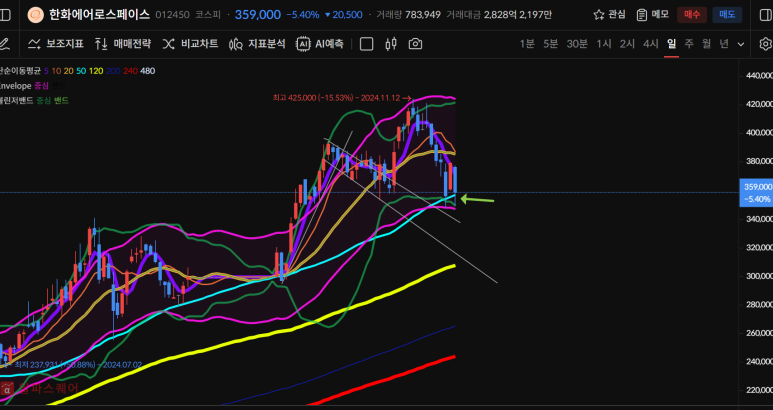This screenshot has height=410, width=773.
Task: Toggle the 10-day moving average line
Action: [56, 71]
